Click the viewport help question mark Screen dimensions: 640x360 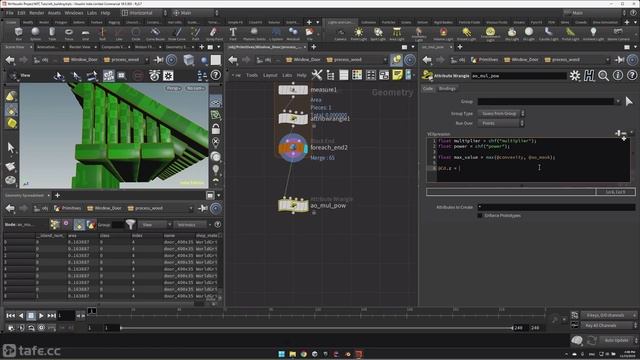tap(216, 75)
